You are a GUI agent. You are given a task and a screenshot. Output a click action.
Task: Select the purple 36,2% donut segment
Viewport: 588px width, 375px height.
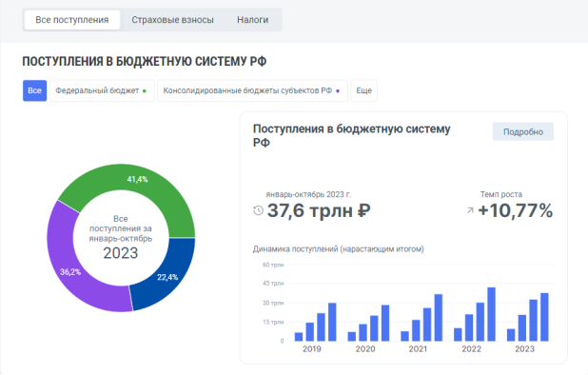click(x=70, y=272)
